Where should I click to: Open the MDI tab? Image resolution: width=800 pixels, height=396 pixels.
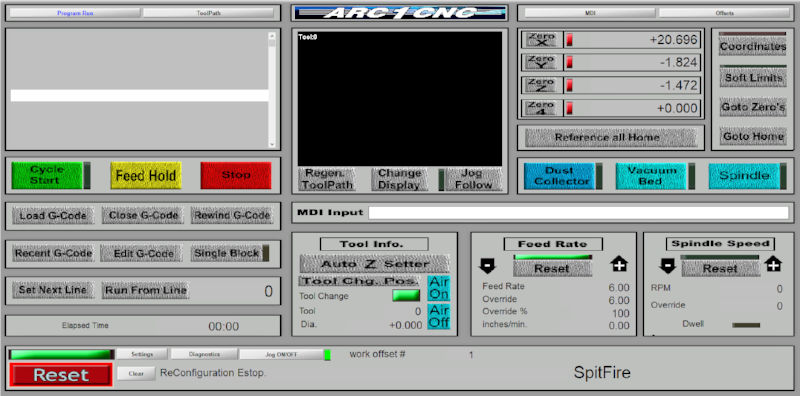click(590, 13)
